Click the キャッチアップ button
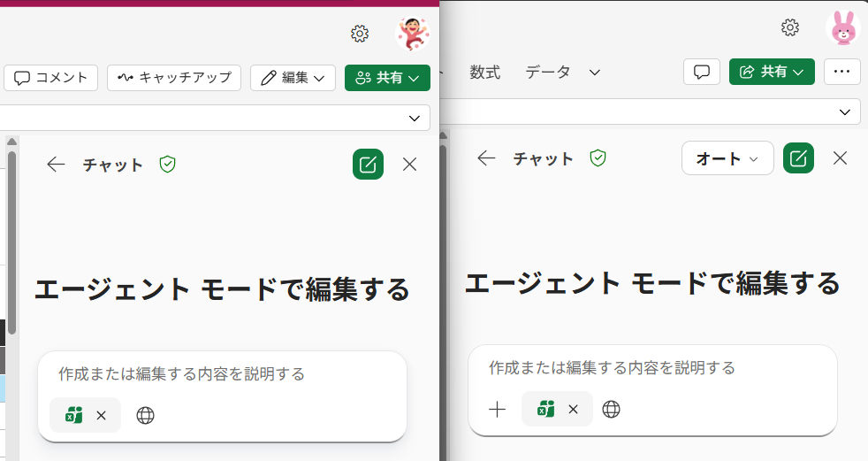Image resolution: width=868 pixels, height=461 pixels. 174,78
